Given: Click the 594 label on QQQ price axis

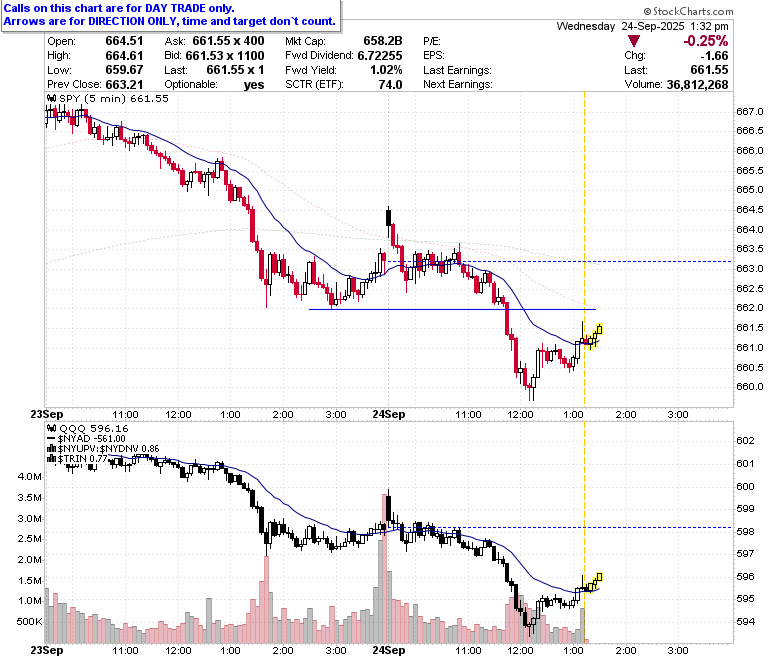Looking at the screenshot, I should pos(745,622).
